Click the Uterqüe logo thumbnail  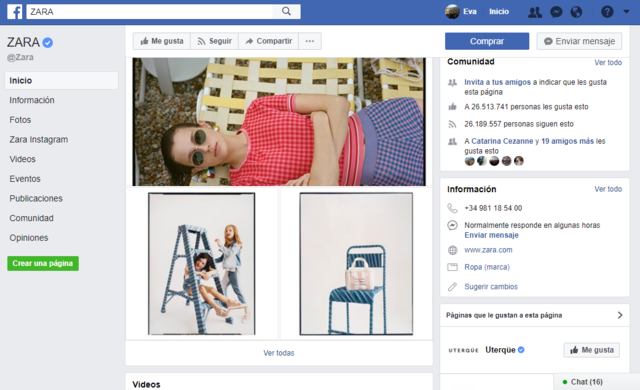click(463, 350)
